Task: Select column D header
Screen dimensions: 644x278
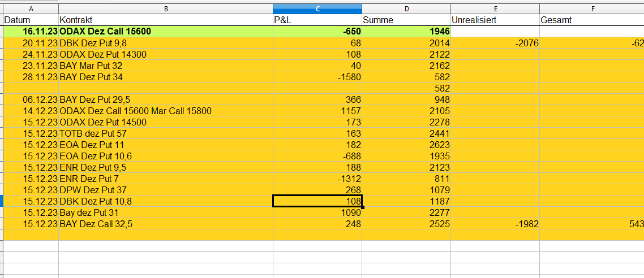Action: coord(406,9)
